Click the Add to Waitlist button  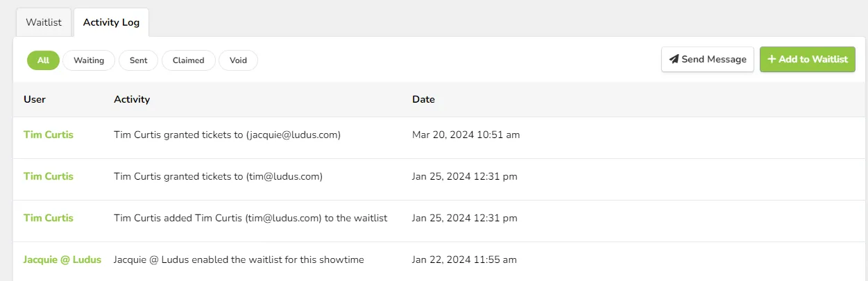[808, 60]
